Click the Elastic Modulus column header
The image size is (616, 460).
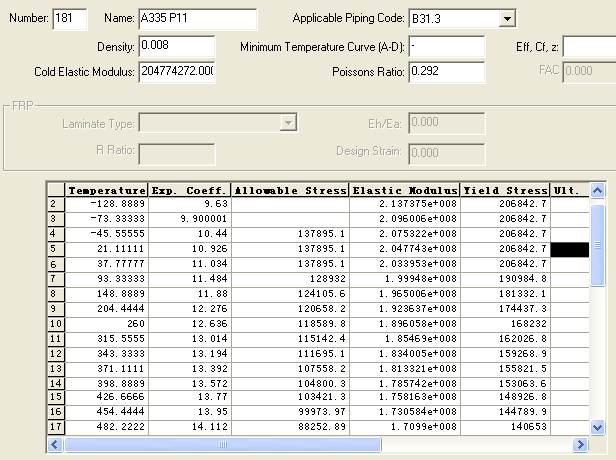[405, 190]
